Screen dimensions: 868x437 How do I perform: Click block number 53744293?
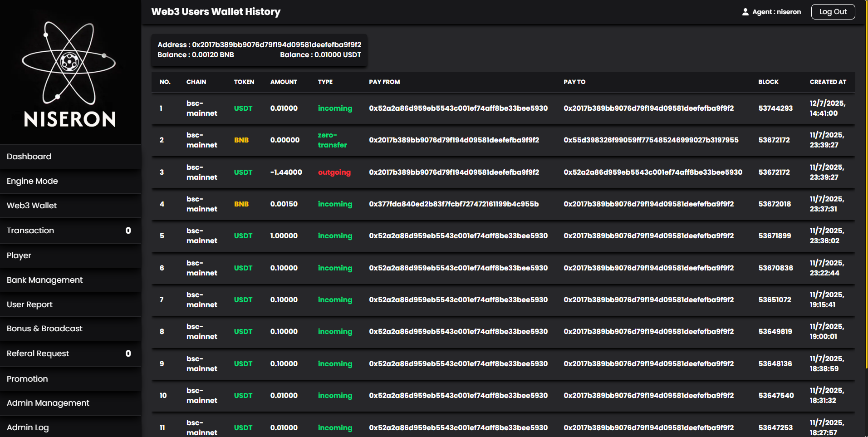click(775, 108)
